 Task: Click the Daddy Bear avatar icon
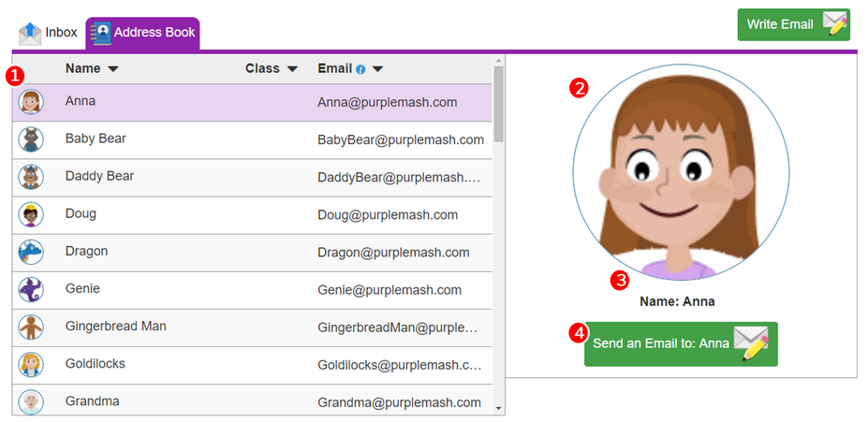tap(31, 177)
